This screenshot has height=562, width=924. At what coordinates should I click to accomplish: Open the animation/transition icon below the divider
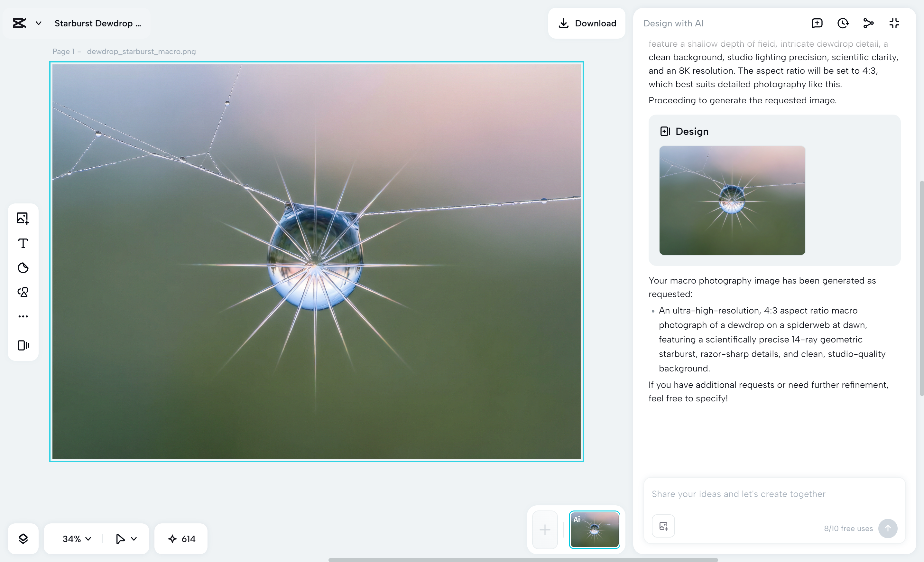pyautogui.click(x=23, y=345)
